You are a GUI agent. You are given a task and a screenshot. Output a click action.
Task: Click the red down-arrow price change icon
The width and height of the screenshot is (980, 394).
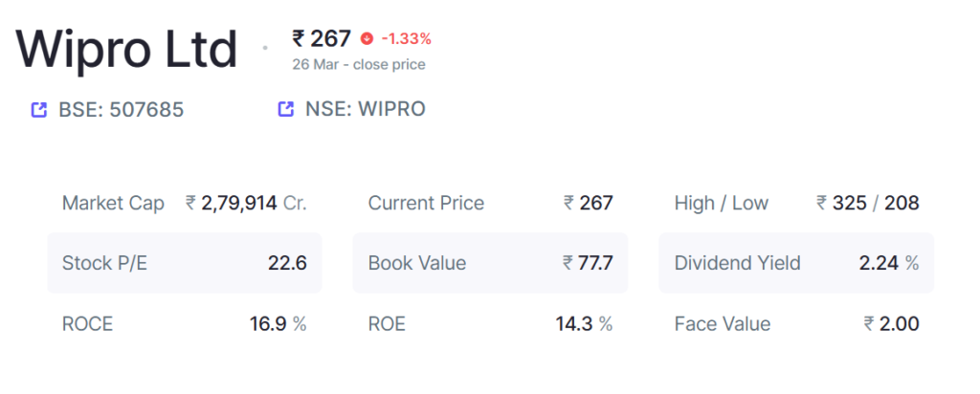(x=367, y=39)
